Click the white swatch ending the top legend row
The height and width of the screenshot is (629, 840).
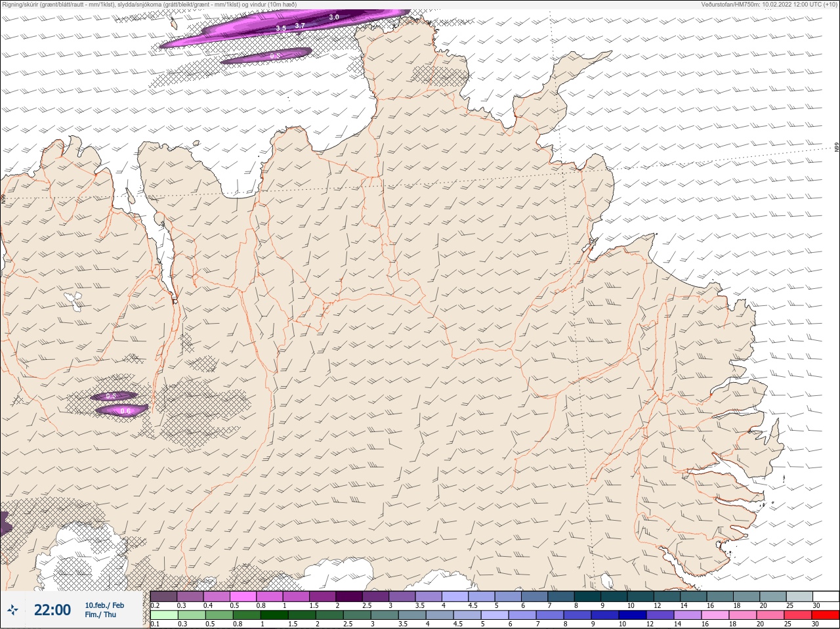point(825,596)
